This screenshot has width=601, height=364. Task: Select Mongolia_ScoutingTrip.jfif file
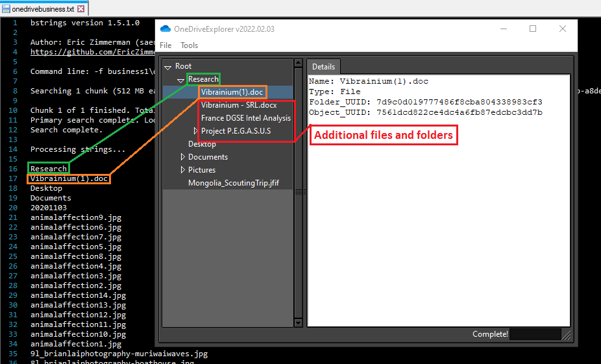coord(234,183)
